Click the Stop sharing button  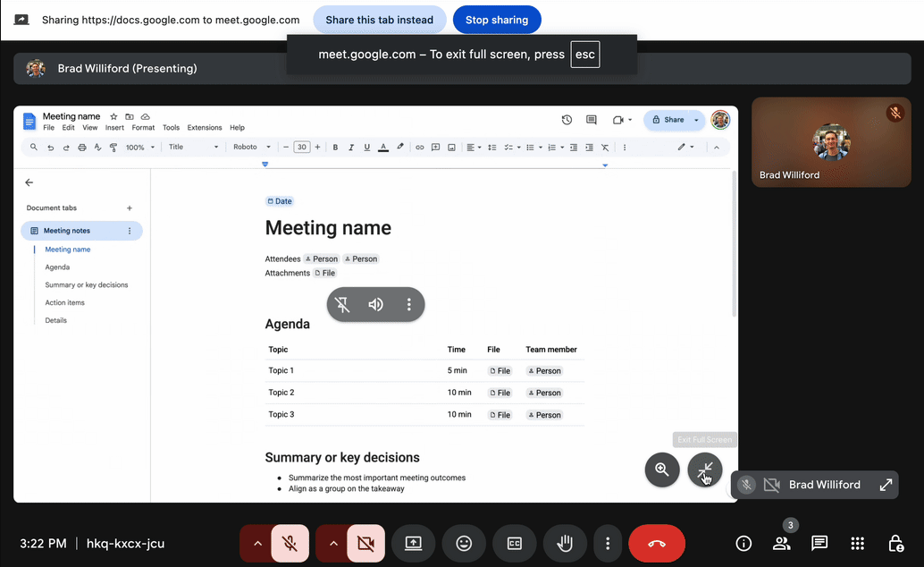(x=497, y=20)
